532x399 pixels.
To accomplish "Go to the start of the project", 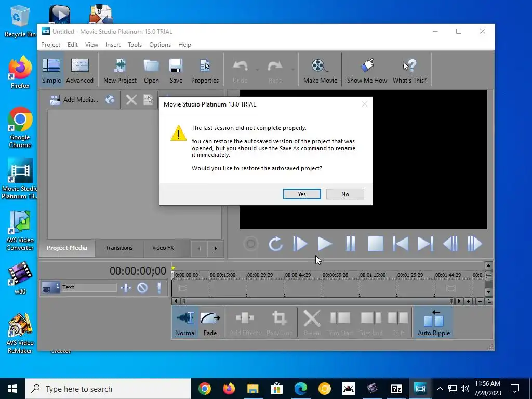I will coord(401,244).
